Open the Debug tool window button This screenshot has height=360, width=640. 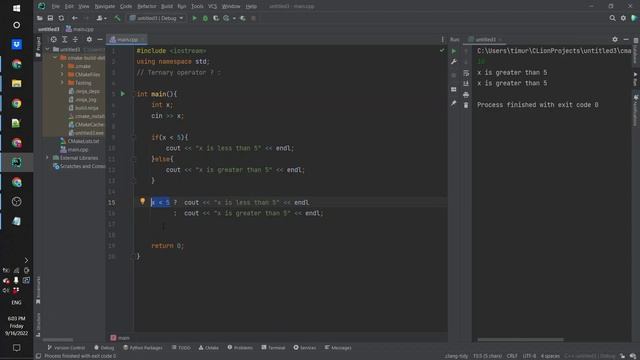pos(104,348)
